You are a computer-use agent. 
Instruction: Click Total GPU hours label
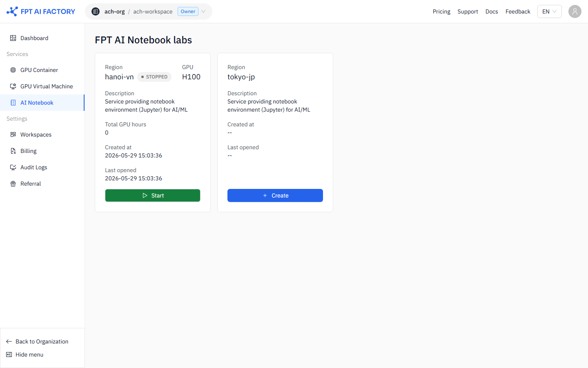tap(125, 124)
